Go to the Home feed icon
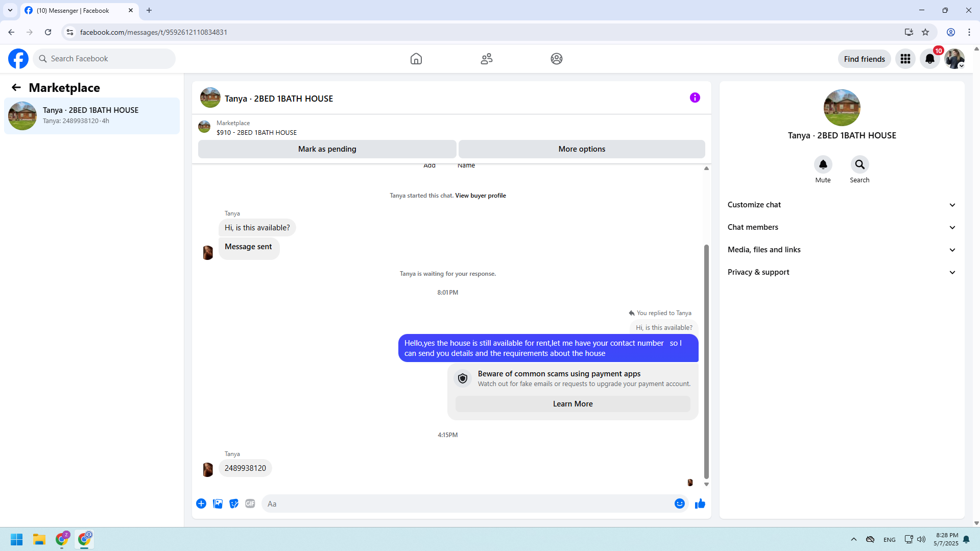Image resolution: width=980 pixels, height=551 pixels. pyautogui.click(x=416, y=59)
